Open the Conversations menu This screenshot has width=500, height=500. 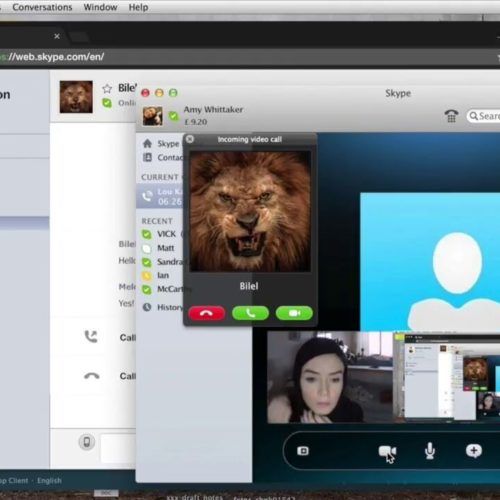(42, 7)
